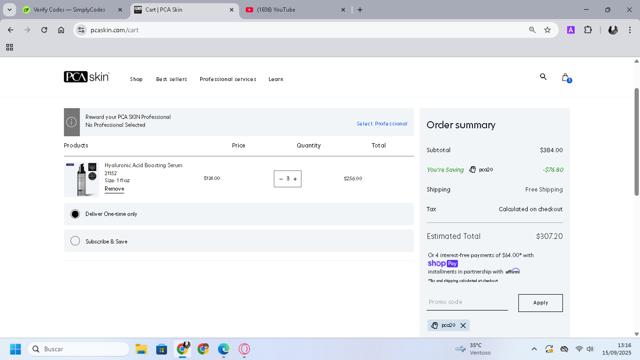Click the serum product thumbnail

pos(82,179)
